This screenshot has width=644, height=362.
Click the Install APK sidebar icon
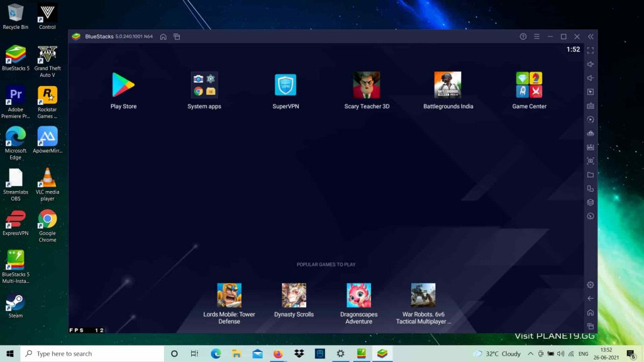591,147
